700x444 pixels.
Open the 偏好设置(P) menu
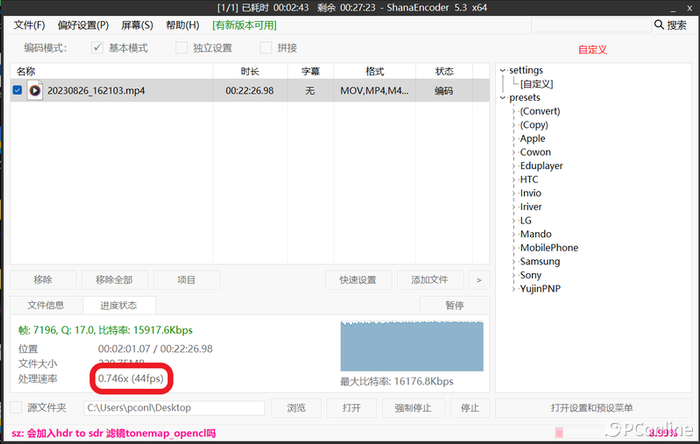pos(83,25)
